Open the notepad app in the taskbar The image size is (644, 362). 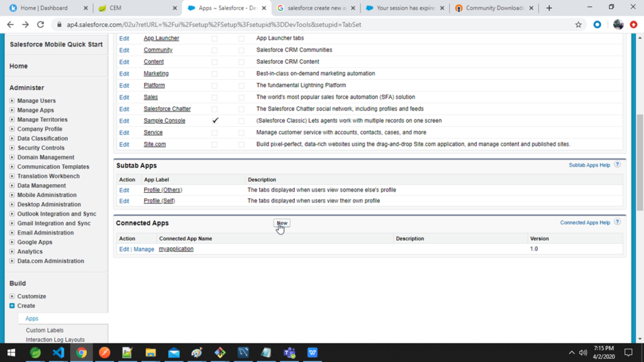point(266,353)
